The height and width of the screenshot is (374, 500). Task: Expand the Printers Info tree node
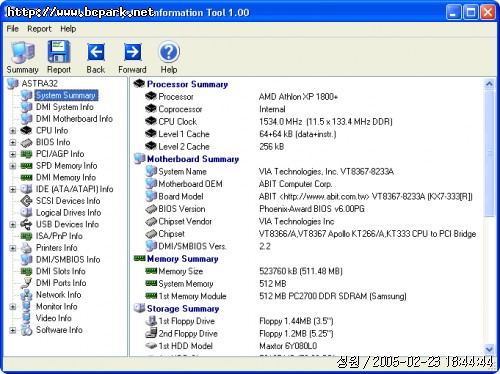click(x=13, y=248)
